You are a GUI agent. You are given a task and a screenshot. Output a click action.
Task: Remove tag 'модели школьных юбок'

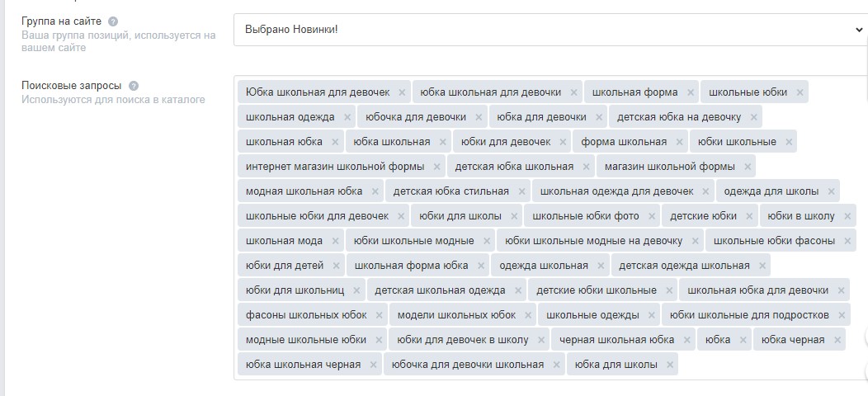(528, 316)
